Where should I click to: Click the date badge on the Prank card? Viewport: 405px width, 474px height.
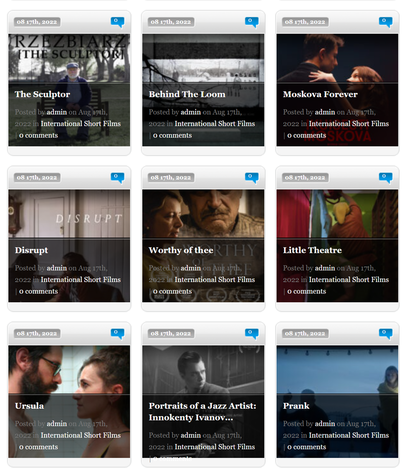[305, 333]
